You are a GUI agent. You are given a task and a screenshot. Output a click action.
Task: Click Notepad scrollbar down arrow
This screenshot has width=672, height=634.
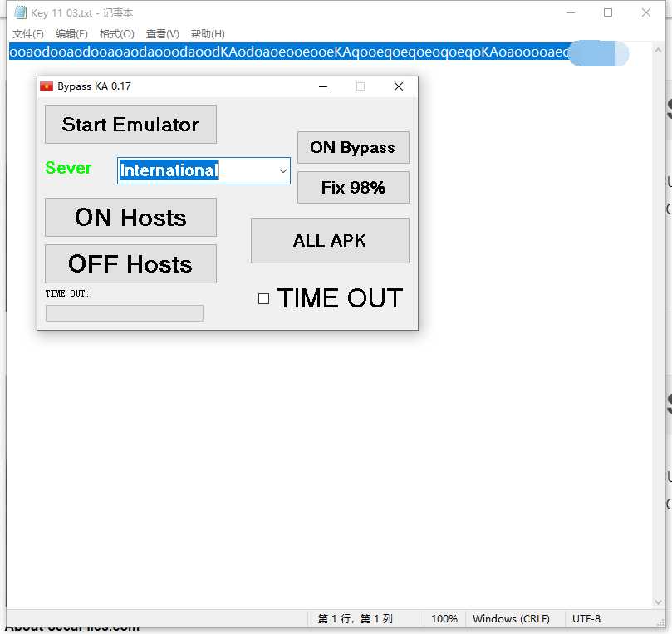(x=658, y=602)
